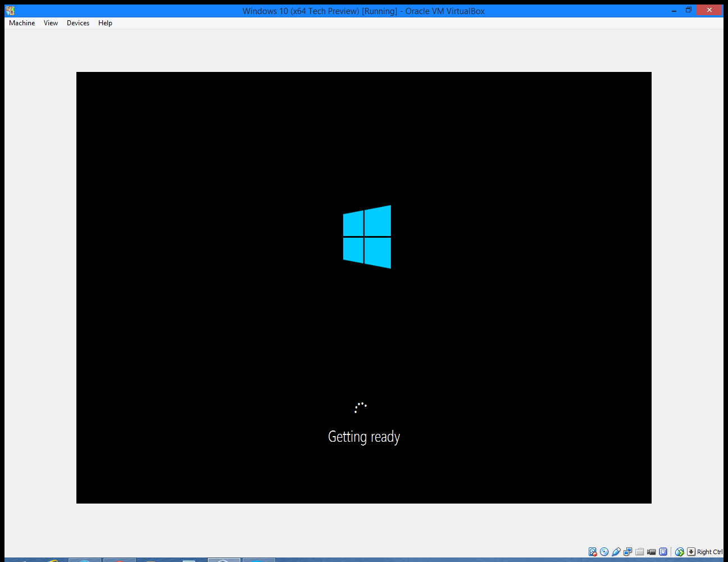728x562 pixels.
Task: Click the Right Ctrl host key label
Action: click(710, 552)
